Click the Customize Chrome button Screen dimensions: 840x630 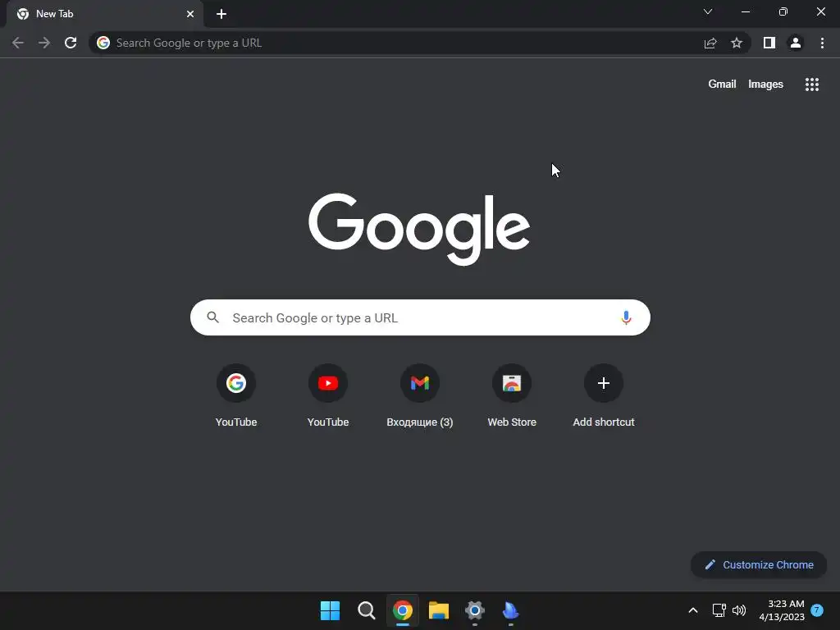point(759,564)
